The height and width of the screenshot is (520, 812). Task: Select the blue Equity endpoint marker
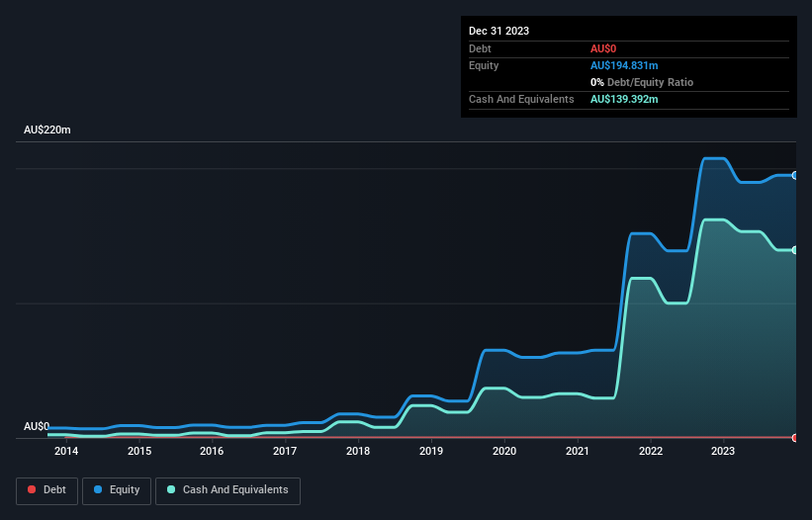(x=795, y=175)
